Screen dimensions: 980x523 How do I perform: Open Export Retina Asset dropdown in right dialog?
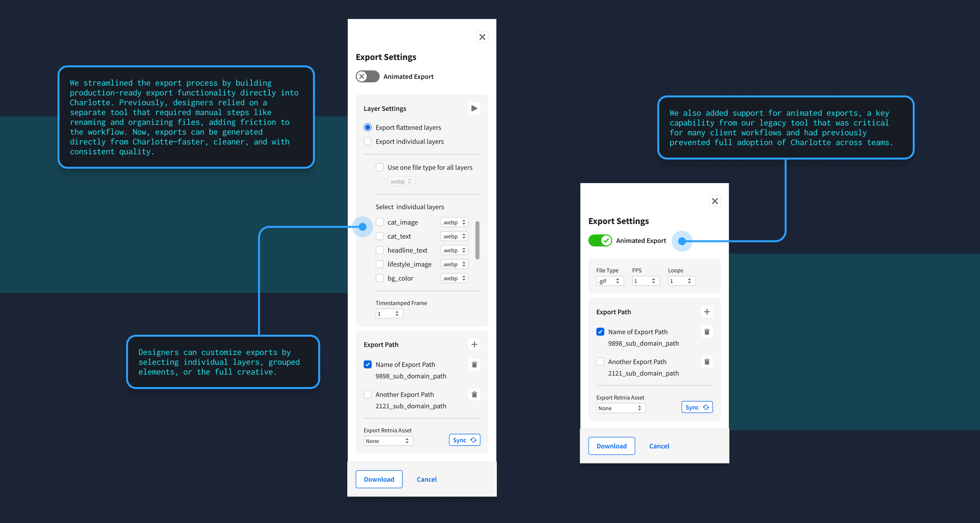click(x=620, y=408)
